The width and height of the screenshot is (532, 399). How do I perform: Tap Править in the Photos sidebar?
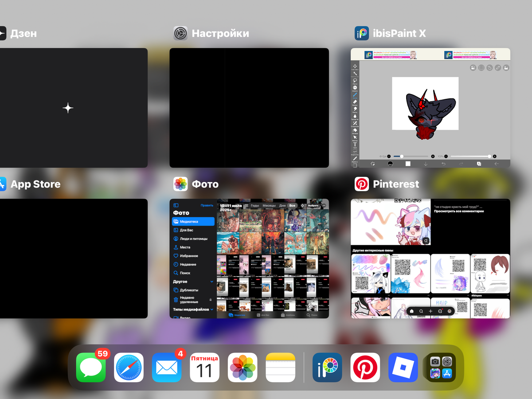(207, 205)
